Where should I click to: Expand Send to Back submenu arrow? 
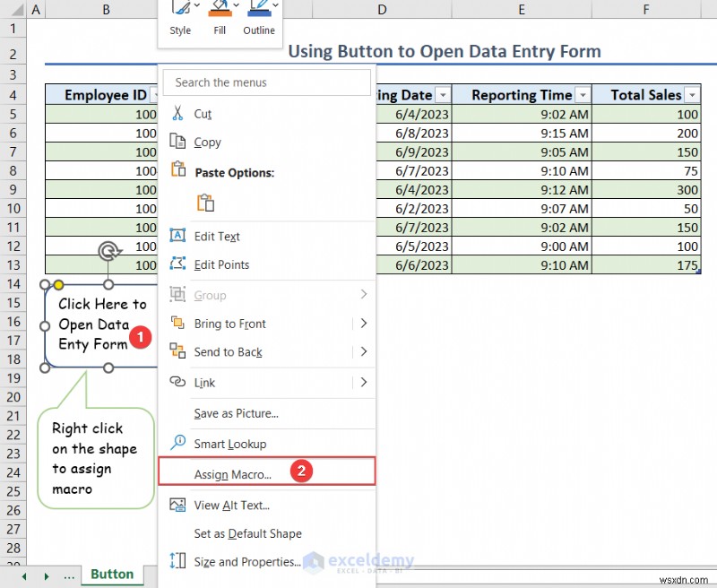(x=364, y=351)
